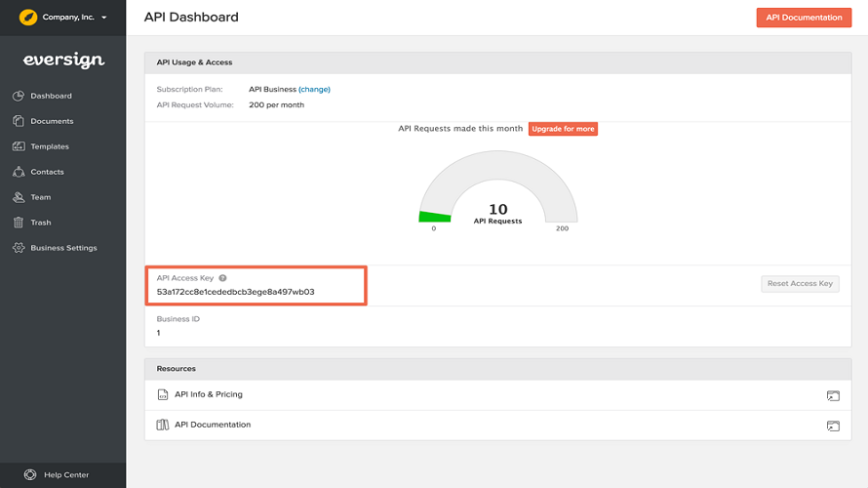Click the Templates sidebar icon
The height and width of the screenshot is (488, 868).
pyautogui.click(x=19, y=146)
